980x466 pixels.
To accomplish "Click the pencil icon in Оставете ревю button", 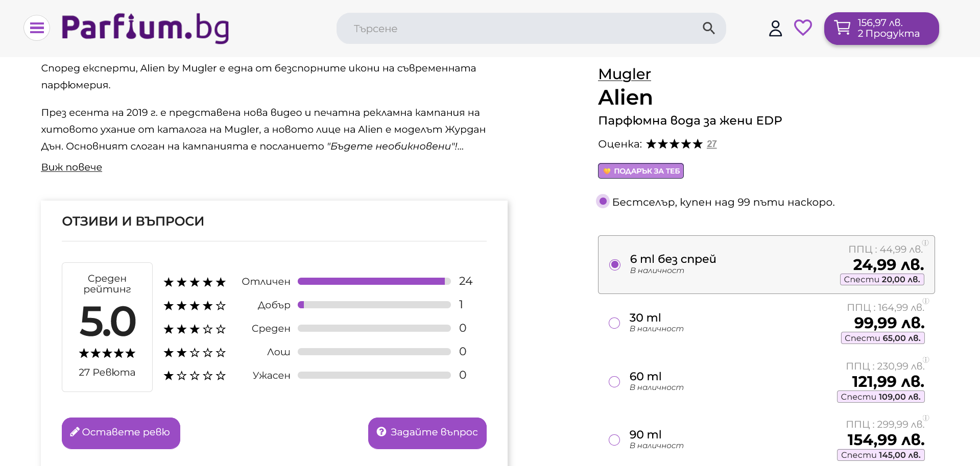I will [75, 432].
